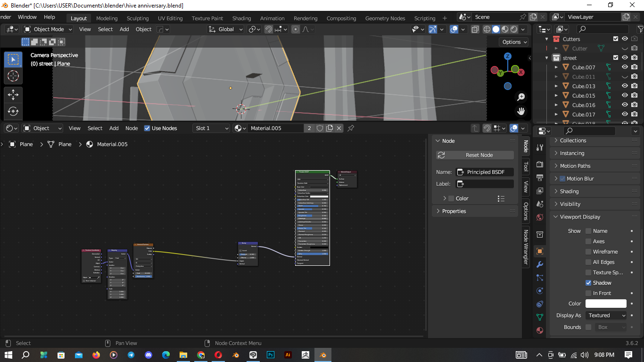Click the blue Z axis gizmo ball
The image size is (644, 362).
tap(508, 56)
